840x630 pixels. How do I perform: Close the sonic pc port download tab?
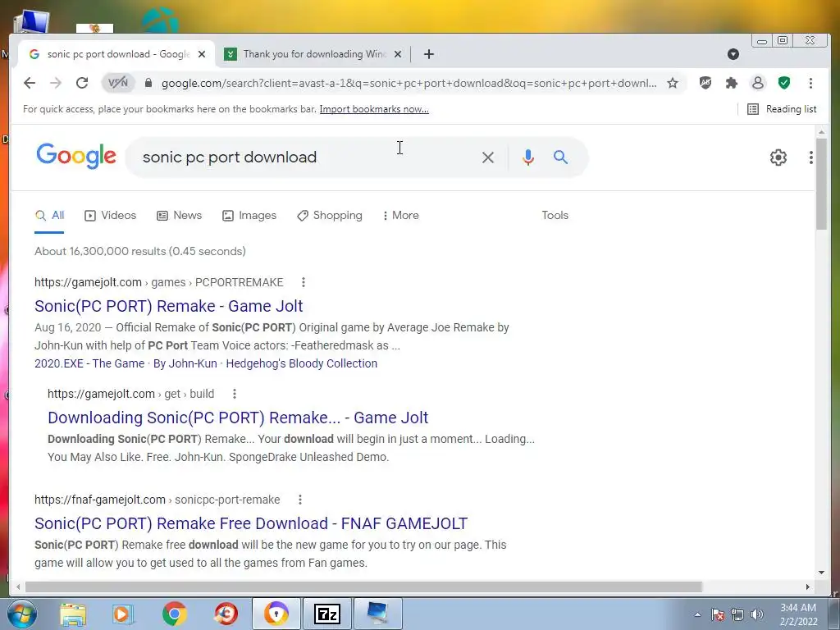pos(202,54)
